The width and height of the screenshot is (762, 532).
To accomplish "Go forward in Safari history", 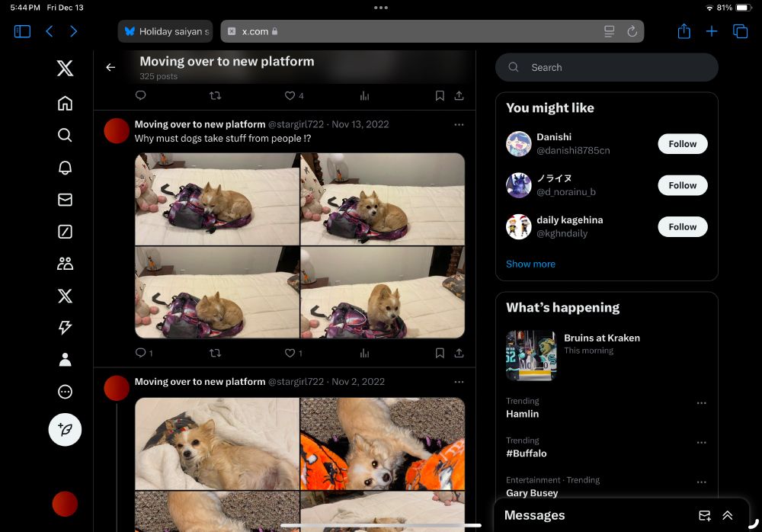I will click(73, 31).
